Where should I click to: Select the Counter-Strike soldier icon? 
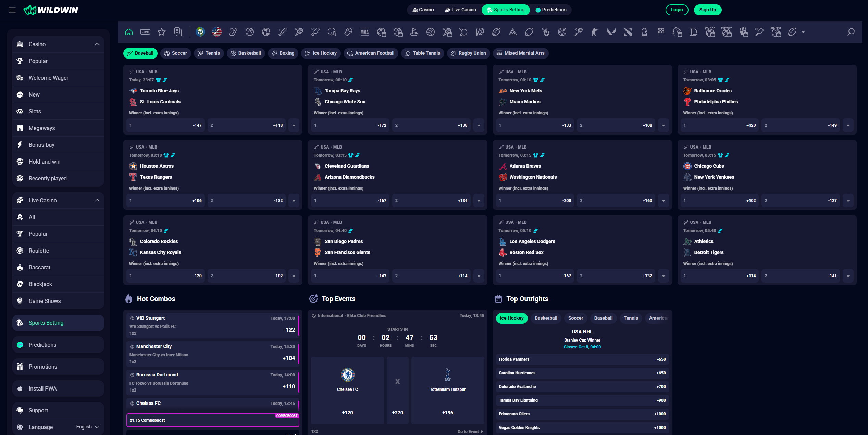point(595,32)
